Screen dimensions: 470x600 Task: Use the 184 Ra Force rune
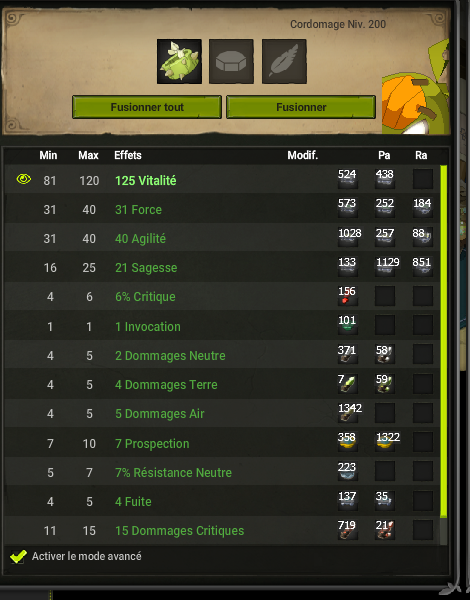pos(423,208)
